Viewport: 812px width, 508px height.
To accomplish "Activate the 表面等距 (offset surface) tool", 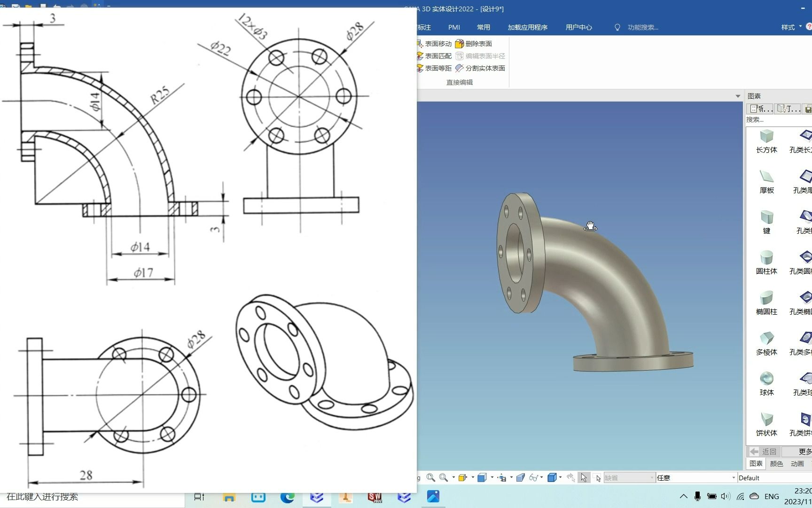I will (x=434, y=68).
